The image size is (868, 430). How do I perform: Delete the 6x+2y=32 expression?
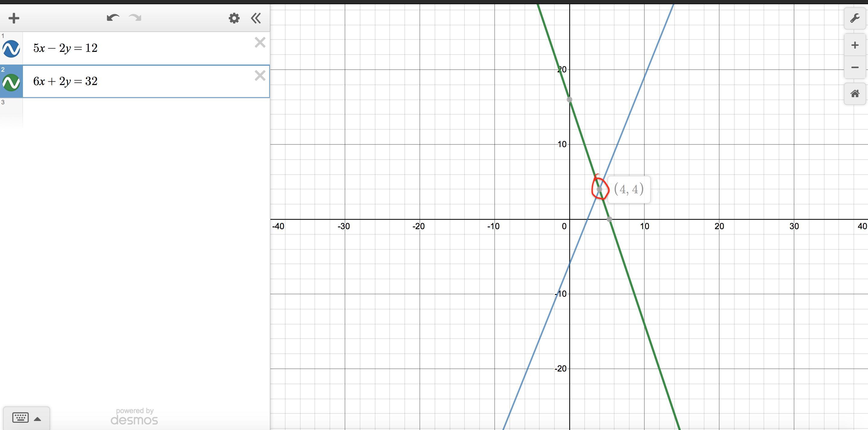(260, 75)
